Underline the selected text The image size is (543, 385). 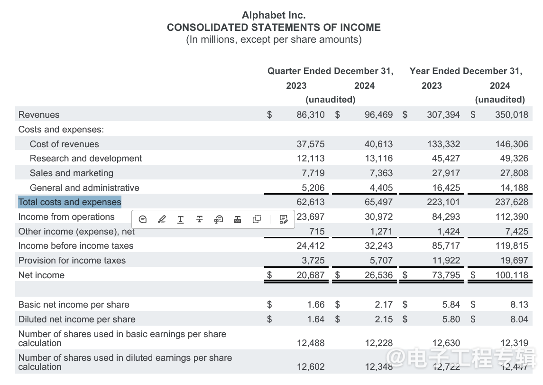[x=180, y=219]
